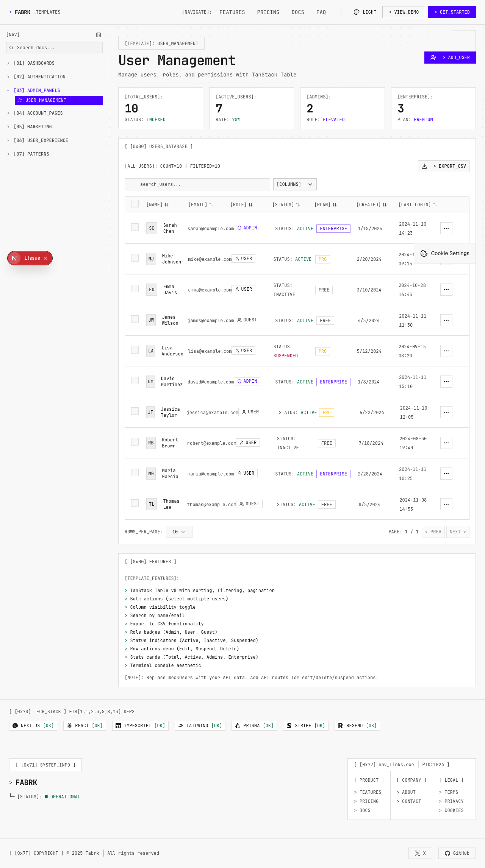The image size is (485, 868).
Task: Open PRICING in top navigation
Action: 268,12
